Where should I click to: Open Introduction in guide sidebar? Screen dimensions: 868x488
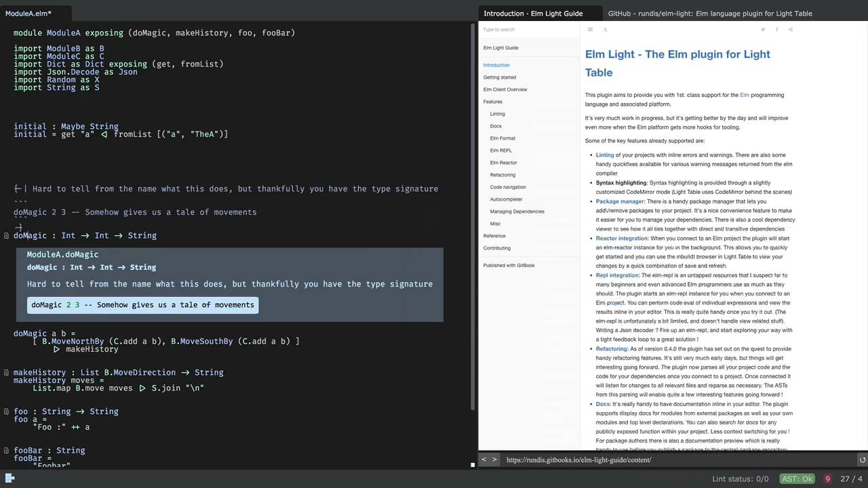(x=496, y=65)
